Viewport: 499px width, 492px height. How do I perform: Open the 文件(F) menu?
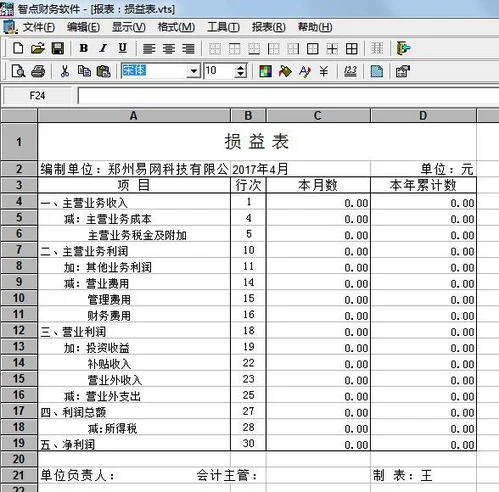pos(39,27)
